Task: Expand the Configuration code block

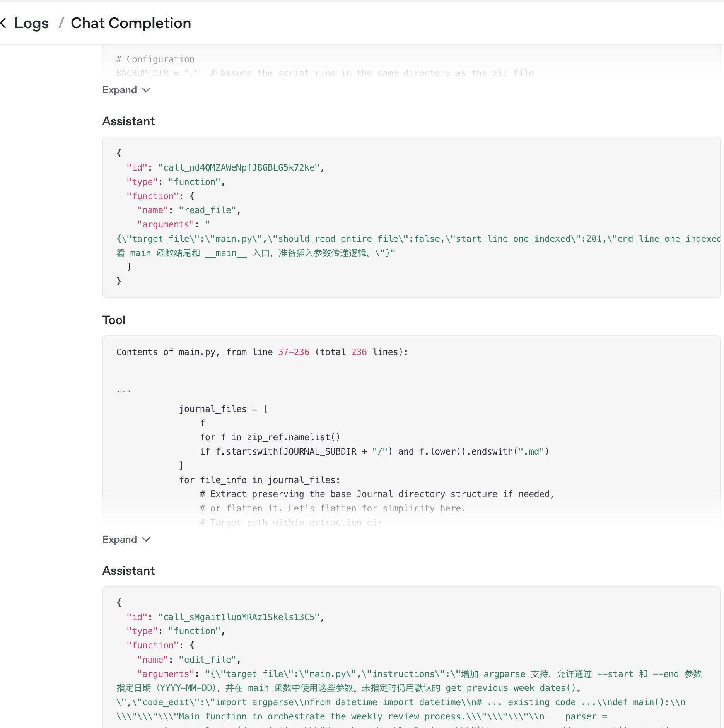Action: click(x=126, y=90)
